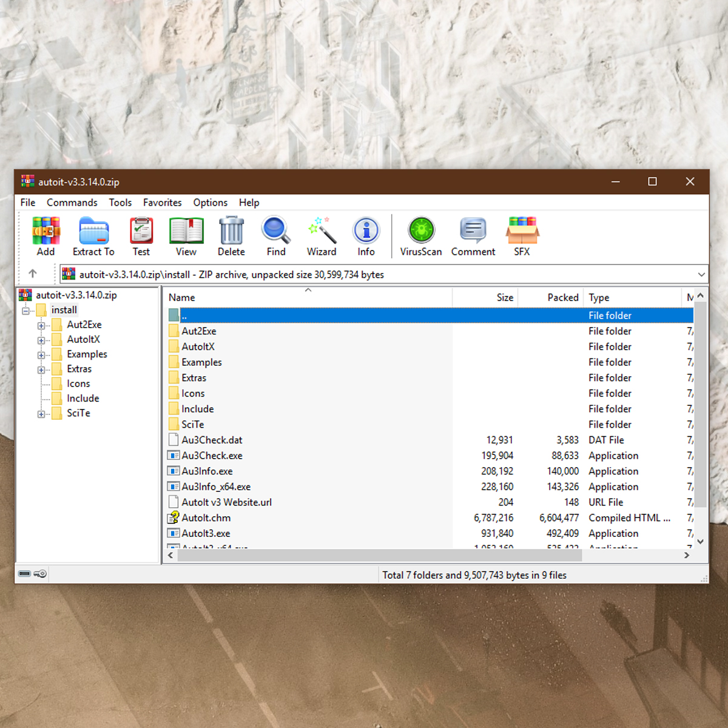
Task: Launch the Wizard tool
Action: [321, 236]
